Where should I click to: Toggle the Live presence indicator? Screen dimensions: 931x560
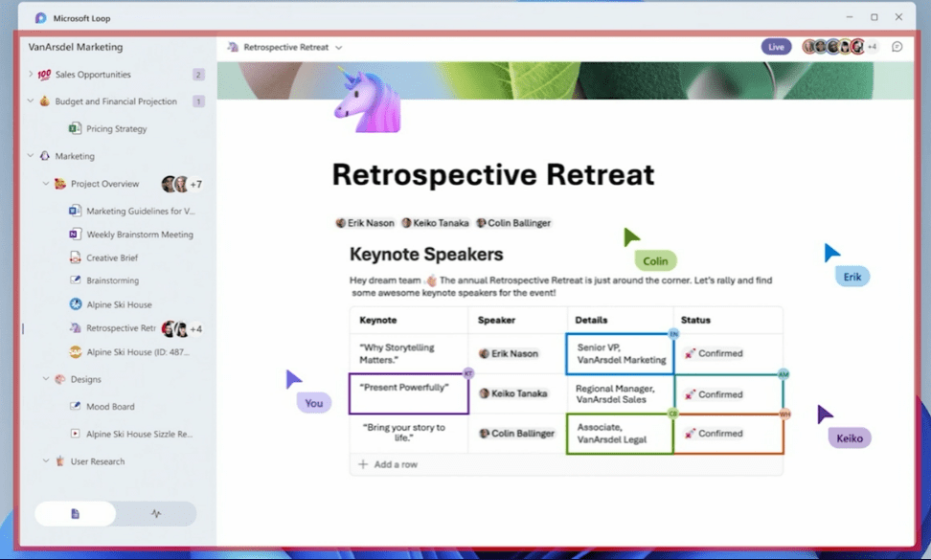pyautogui.click(x=776, y=47)
